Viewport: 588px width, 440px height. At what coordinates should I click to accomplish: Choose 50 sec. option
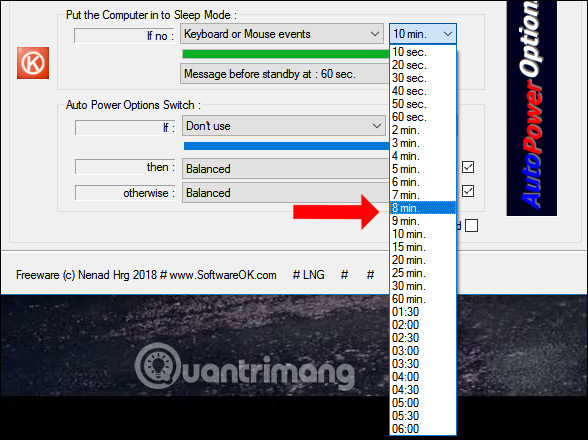pyautogui.click(x=423, y=104)
